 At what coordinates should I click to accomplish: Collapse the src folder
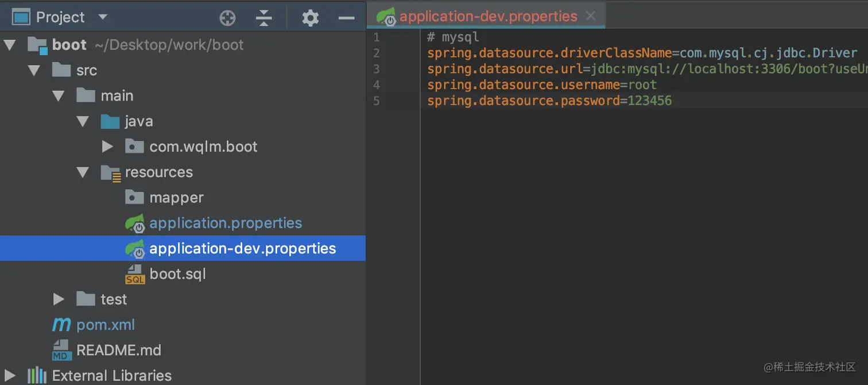pyautogui.click(x=33, y=70)
